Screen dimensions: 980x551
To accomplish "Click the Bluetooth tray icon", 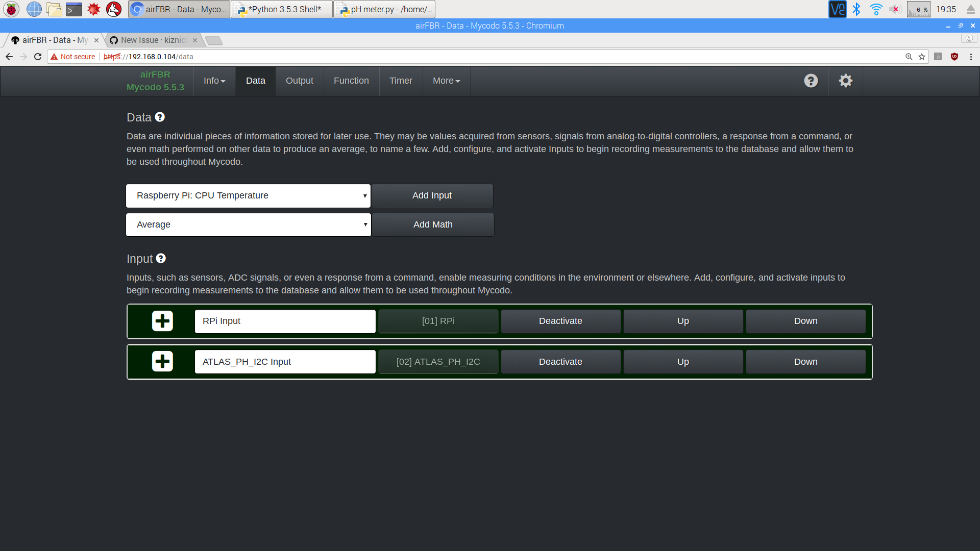I will point(856,9).
